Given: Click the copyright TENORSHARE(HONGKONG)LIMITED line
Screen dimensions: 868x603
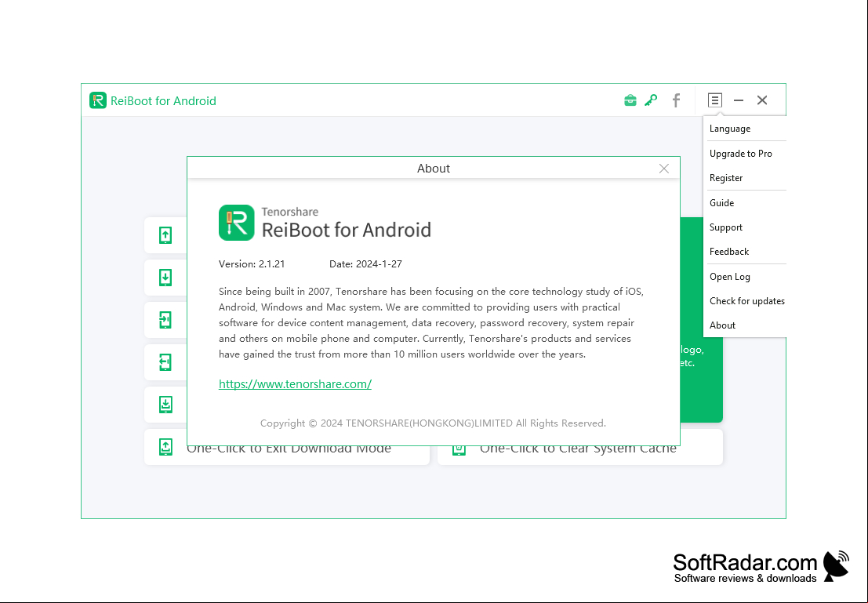Looking at the screenshot, I should 433,423.
